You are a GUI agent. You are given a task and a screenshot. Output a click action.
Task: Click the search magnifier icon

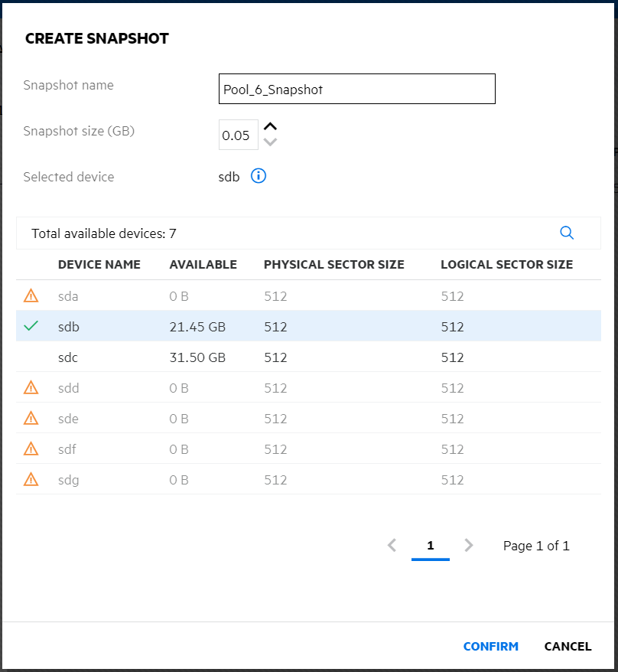point(567,233)
